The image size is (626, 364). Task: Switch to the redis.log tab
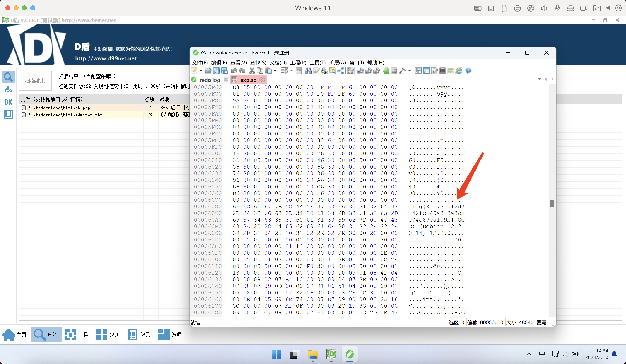coord(210,80)
